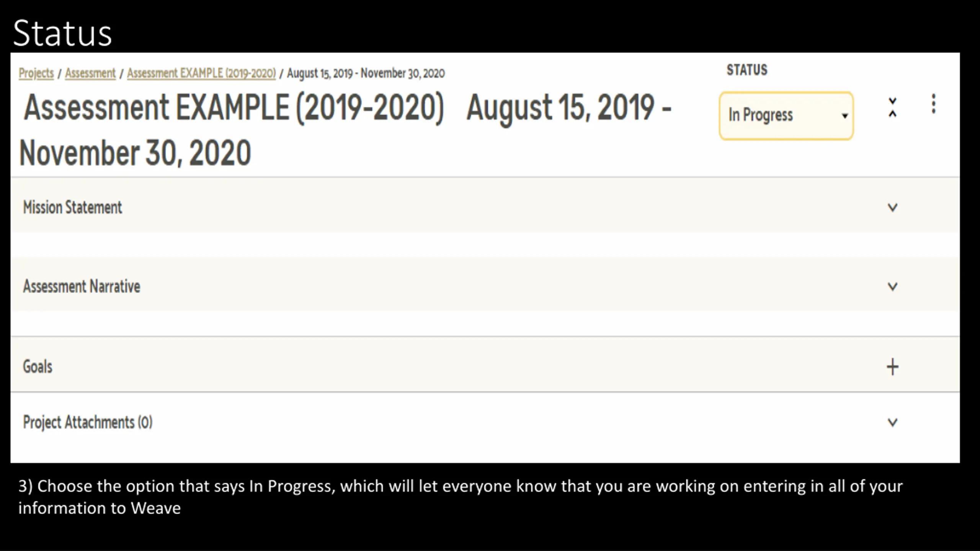Image resolution: width=980 pixels, height=551 pixels.
Task: Open the Assessment breadcrumb link
Action: (x=90, y=73)
